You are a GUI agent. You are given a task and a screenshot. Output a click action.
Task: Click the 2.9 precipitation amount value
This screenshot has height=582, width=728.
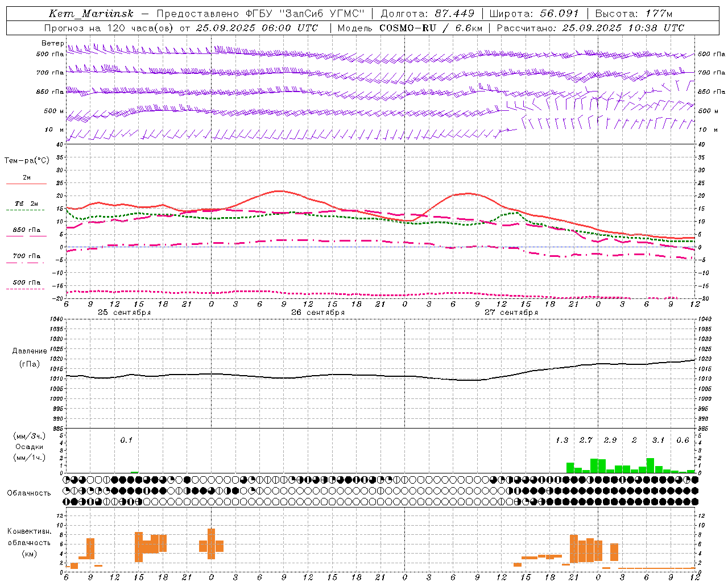[x=610, y=440]
